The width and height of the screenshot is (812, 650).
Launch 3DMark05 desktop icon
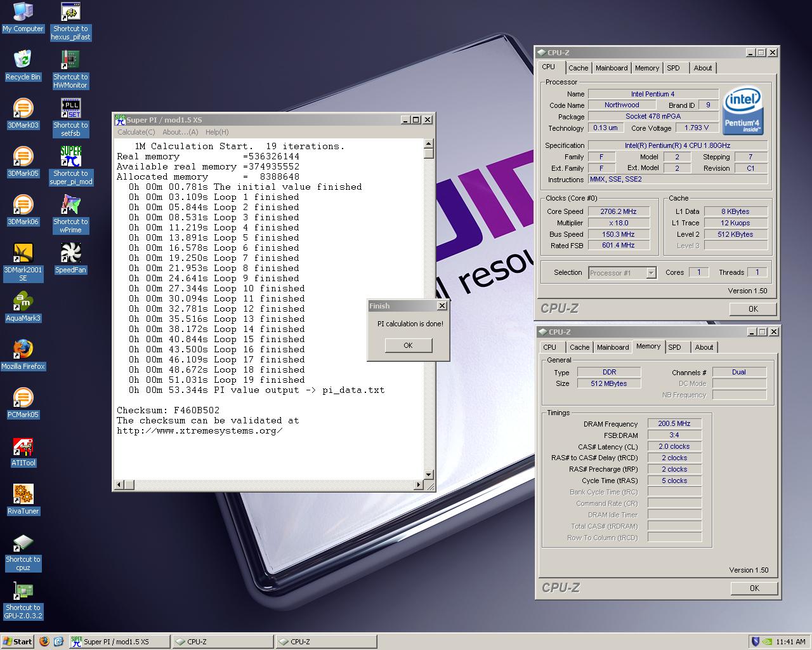[x=23, y=162]
